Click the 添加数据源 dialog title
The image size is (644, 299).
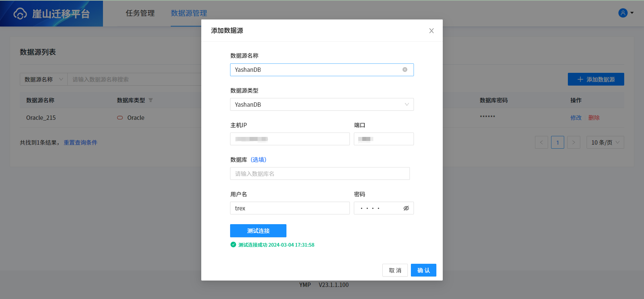pyautogui.click(x=227, y=31)
